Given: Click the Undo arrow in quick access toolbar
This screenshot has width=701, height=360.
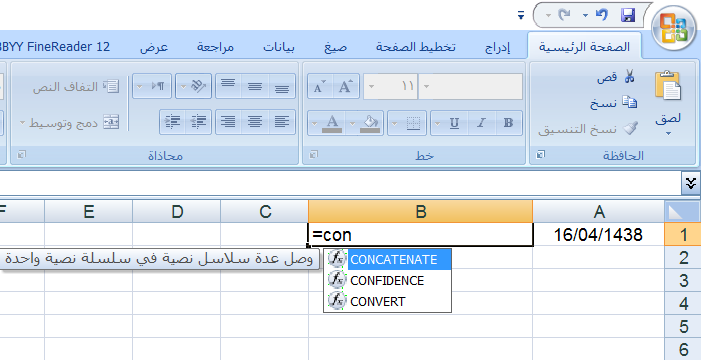Looking at the screenshot, I should coord(602,15).
